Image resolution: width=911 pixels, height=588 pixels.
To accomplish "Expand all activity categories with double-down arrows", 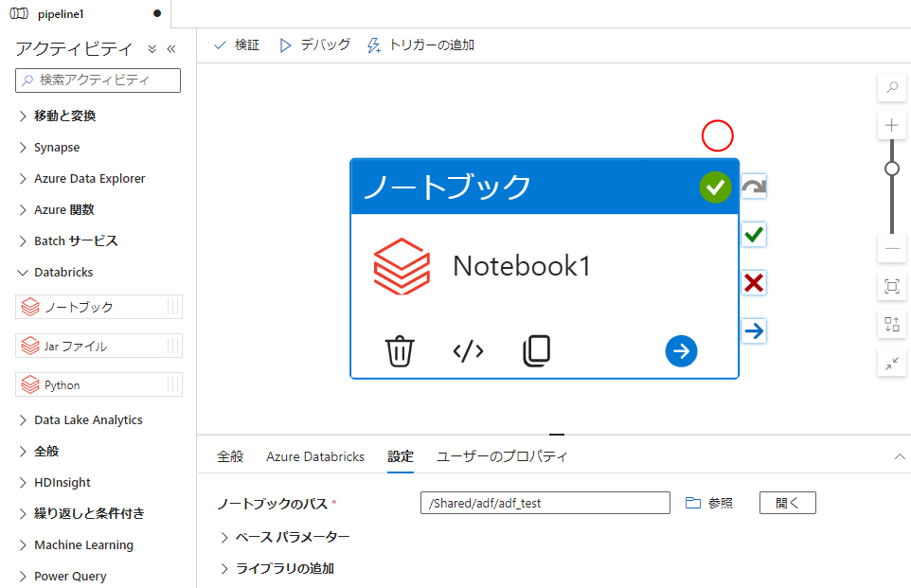I will (x=152, y=49).
